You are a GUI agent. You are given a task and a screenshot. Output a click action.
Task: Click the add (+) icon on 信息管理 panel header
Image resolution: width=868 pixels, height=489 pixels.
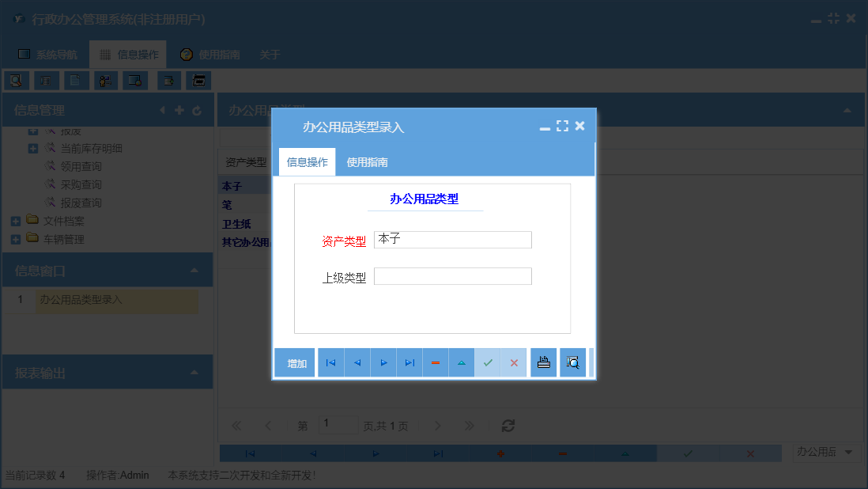click(179, 110)
